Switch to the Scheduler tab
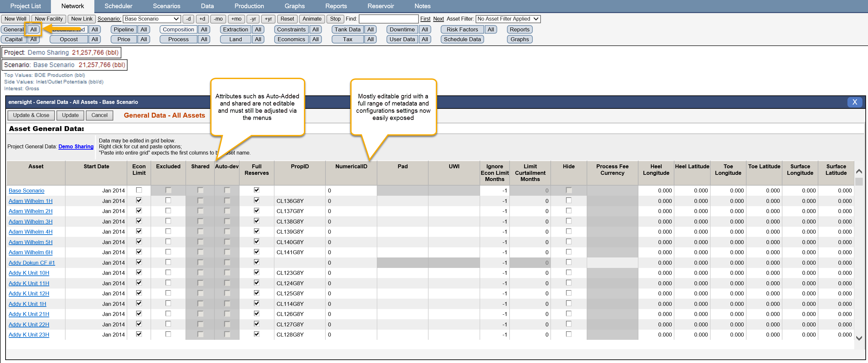 pyautogui.click(x=118, y=6)
